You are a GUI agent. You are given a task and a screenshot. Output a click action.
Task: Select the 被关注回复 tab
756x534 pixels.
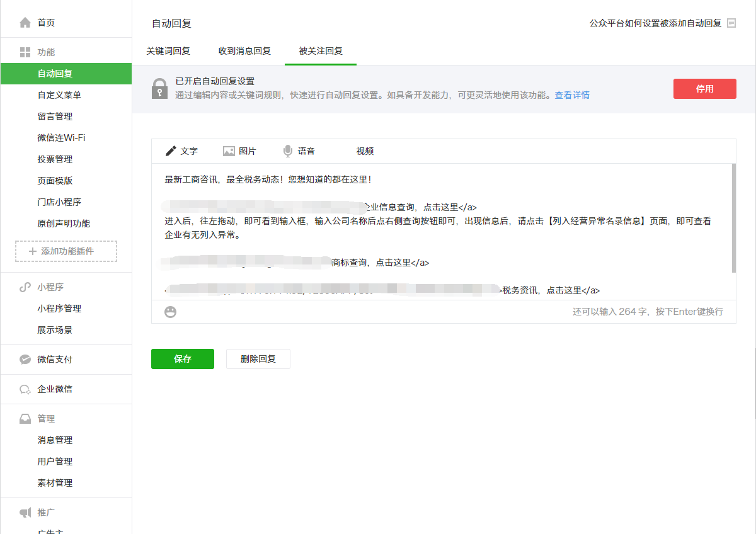click(x=321, y=51)
